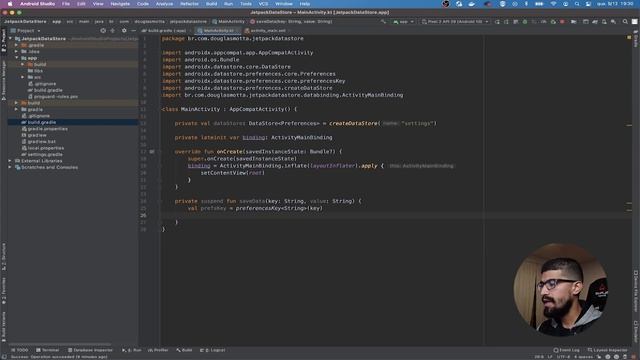Image resolution: width=640 pixels, height=360 pixels.
Task: Open the Layout Inspector
Action: tap(607, 350)
